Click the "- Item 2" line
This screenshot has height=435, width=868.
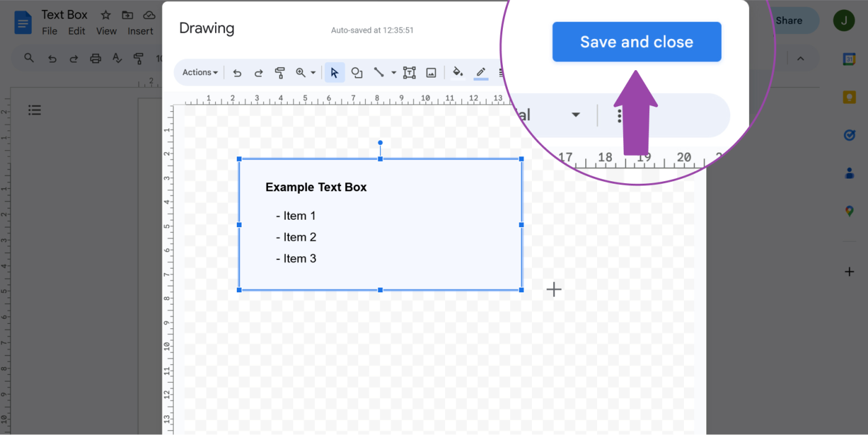(x=296, y=237)
